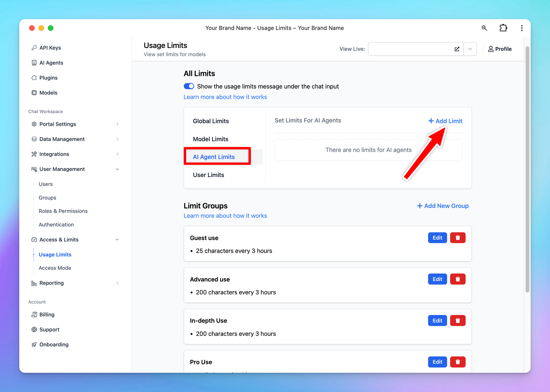550x392 pixels.
Task: Delete the Guest use limit group
Action: click(x=458, y=238)
